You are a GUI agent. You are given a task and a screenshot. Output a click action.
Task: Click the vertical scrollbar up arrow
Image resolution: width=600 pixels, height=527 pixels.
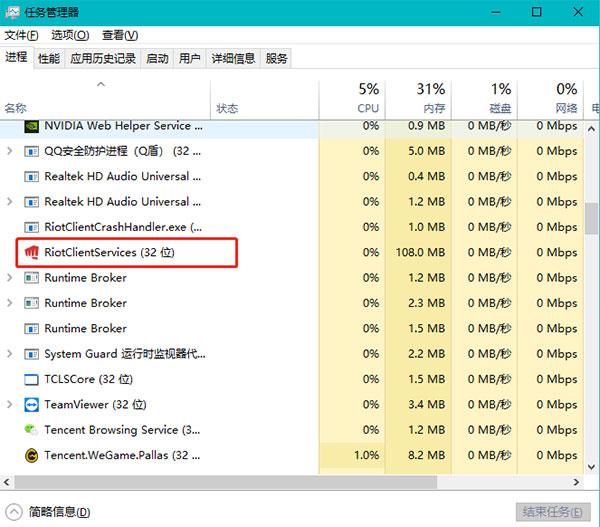[x=592, y=129]
